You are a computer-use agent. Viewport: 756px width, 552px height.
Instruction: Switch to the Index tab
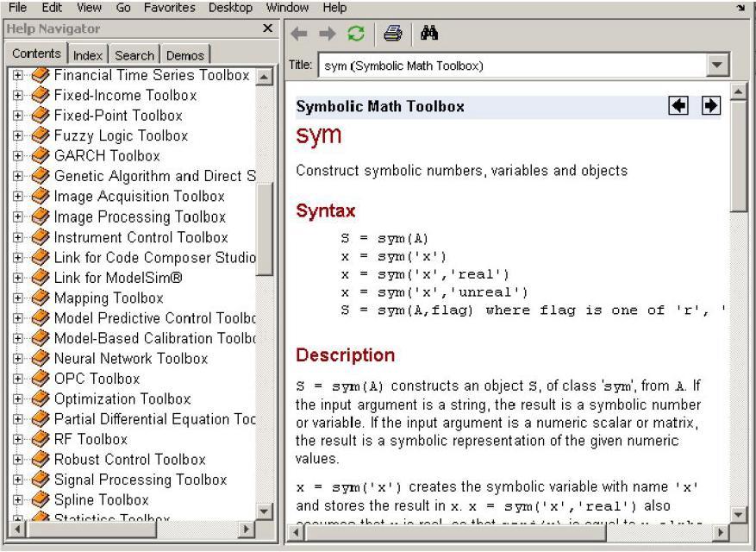tap(87, 55)
